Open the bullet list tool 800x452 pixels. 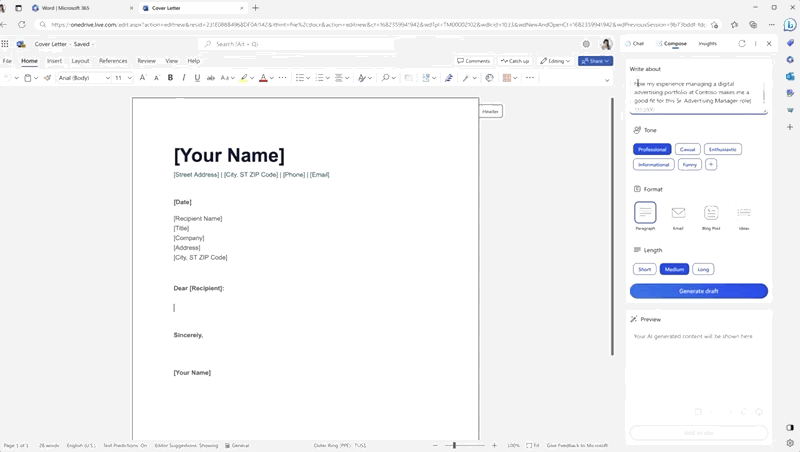tap(300, 78)
